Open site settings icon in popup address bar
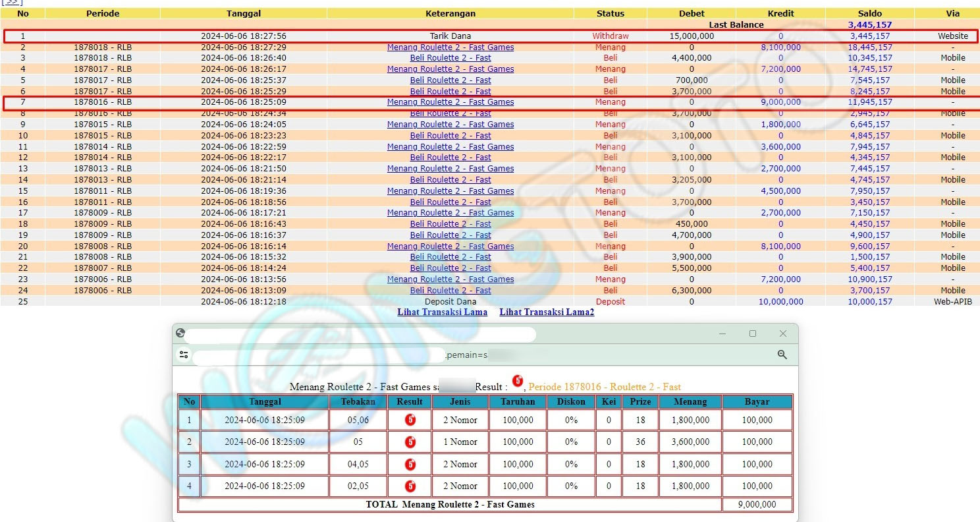This screenshot has width=980, height=522. (x=184, y=355)
